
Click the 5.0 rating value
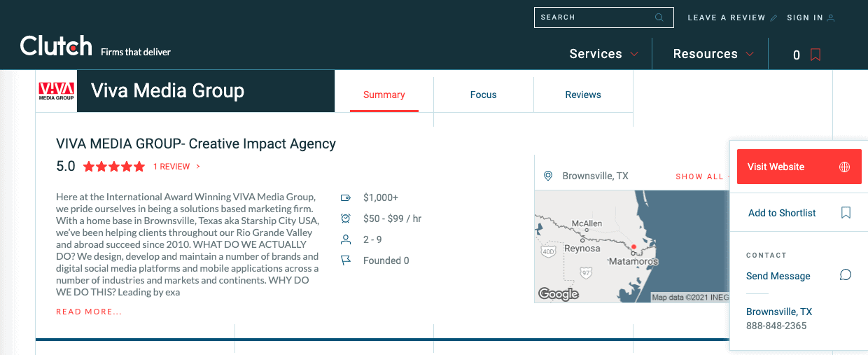pyautogui.click(x=66, y=167)
